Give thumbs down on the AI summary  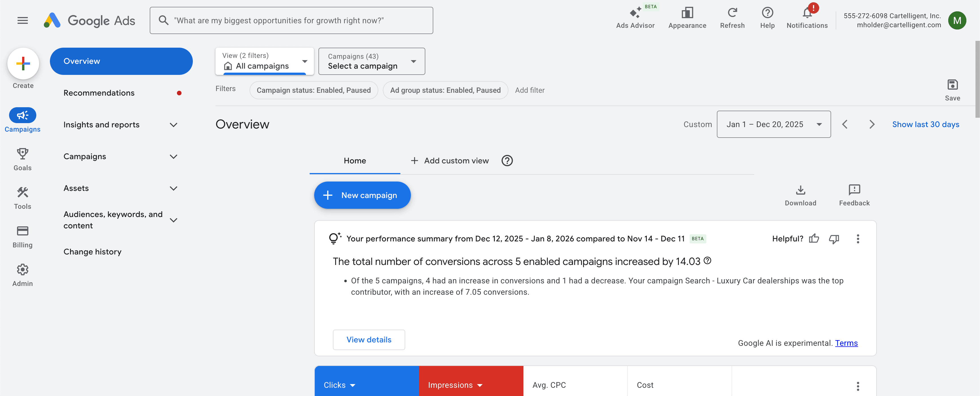pyautogui.click(x=834, y=239)
